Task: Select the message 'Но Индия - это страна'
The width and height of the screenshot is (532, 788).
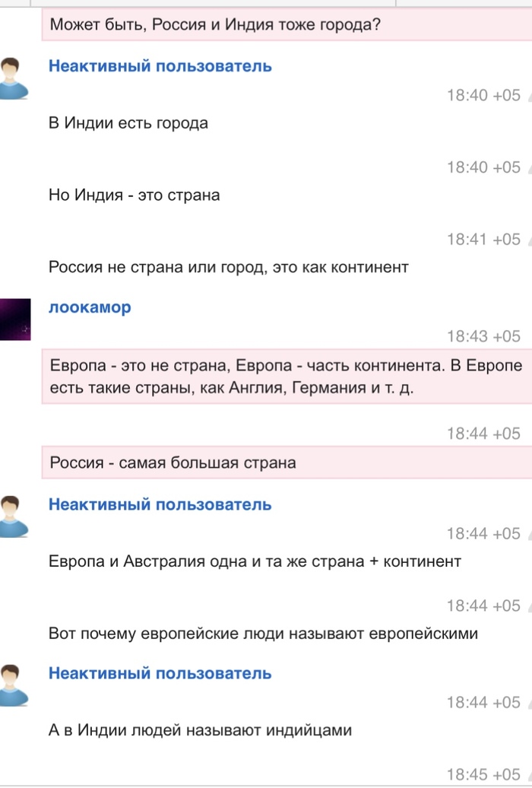Action: point(135,195)
